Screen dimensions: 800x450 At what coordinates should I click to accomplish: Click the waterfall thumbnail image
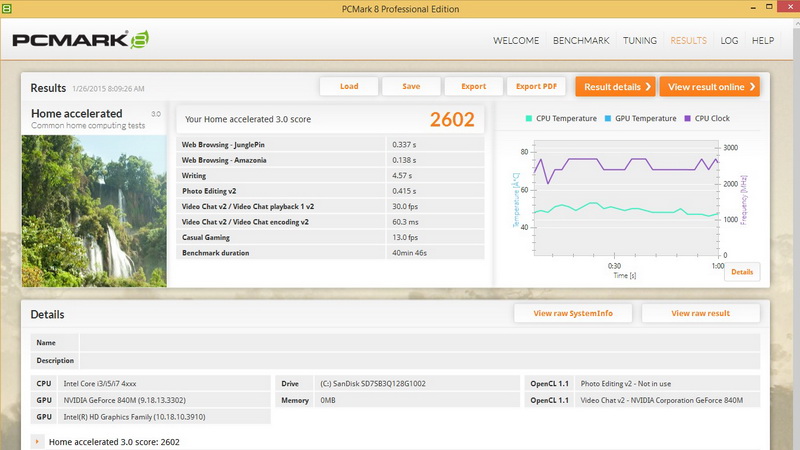(94, 211)
